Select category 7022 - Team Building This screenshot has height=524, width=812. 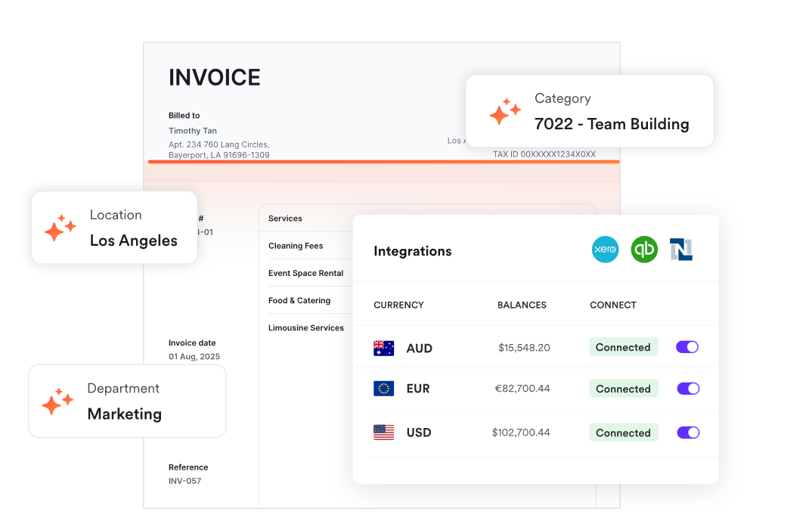click(x=612, y=124)
